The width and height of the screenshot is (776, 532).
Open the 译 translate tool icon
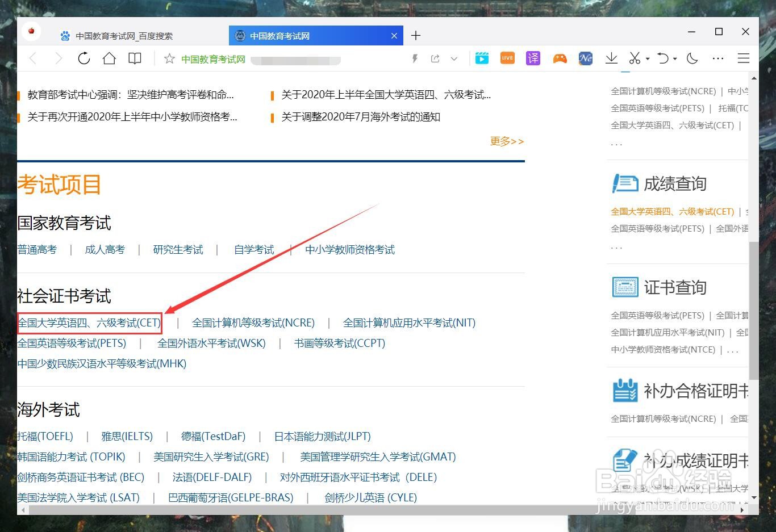[533, 58]
